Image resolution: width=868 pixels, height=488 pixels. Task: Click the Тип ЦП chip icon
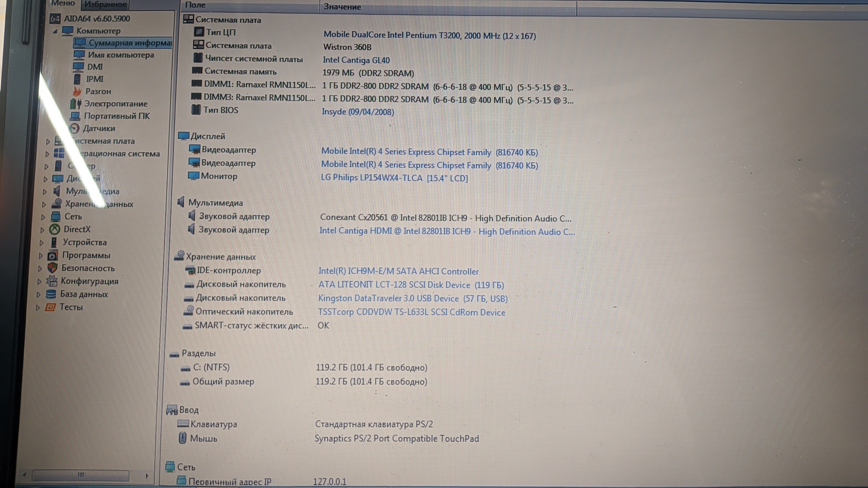click(199, 32)
